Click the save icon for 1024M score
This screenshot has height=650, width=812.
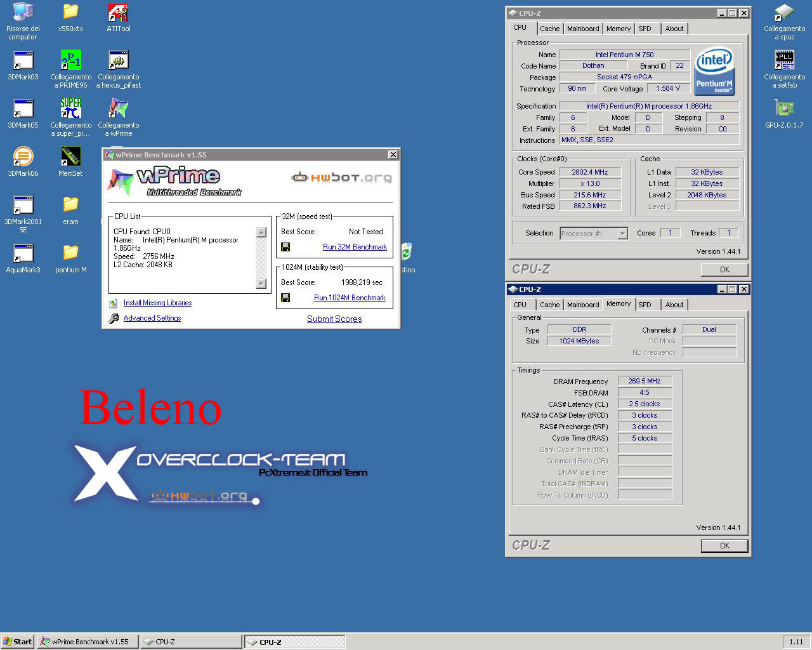click(x=285, y=298)
